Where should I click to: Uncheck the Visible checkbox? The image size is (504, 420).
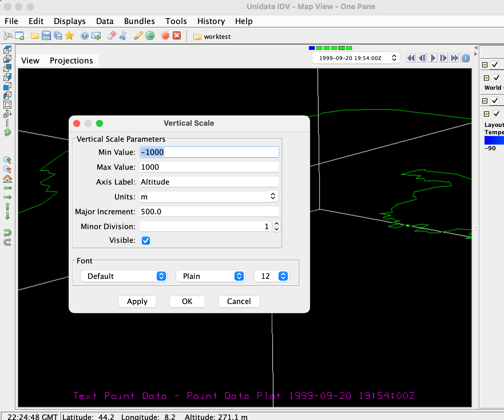pos(146,241)
